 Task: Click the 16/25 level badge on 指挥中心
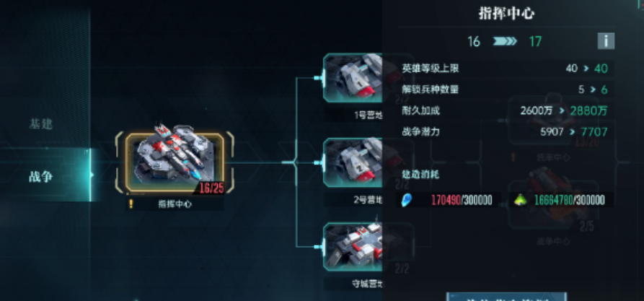coord(211,188)
